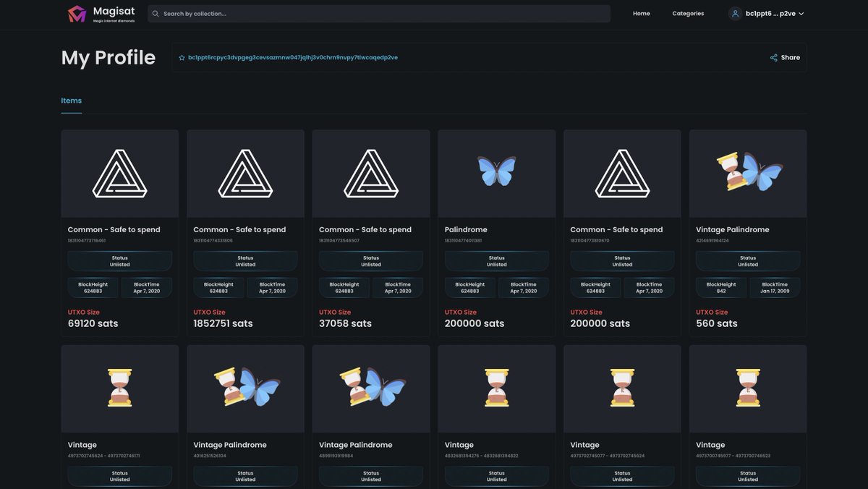This screenshot has height=489, width=868.
Task: Click the Palindrome title above 1831104774011381
Action: [x=466, y=229]
